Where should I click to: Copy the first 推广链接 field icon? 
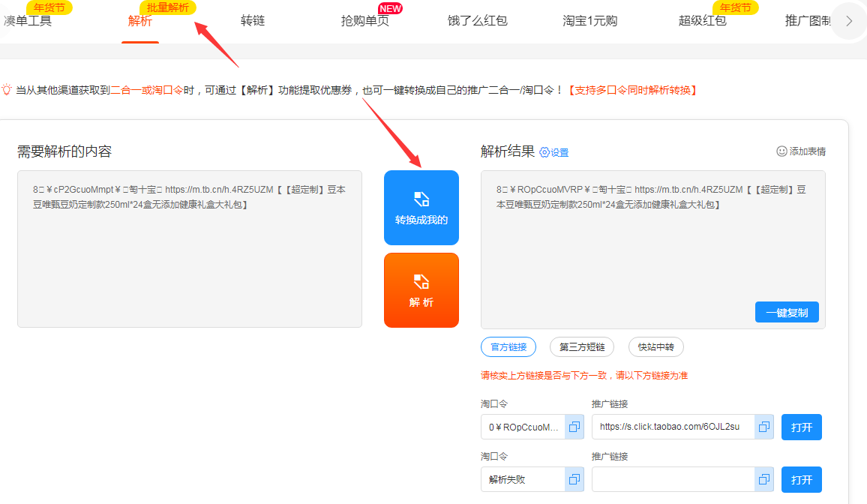(x=764, y=427)
